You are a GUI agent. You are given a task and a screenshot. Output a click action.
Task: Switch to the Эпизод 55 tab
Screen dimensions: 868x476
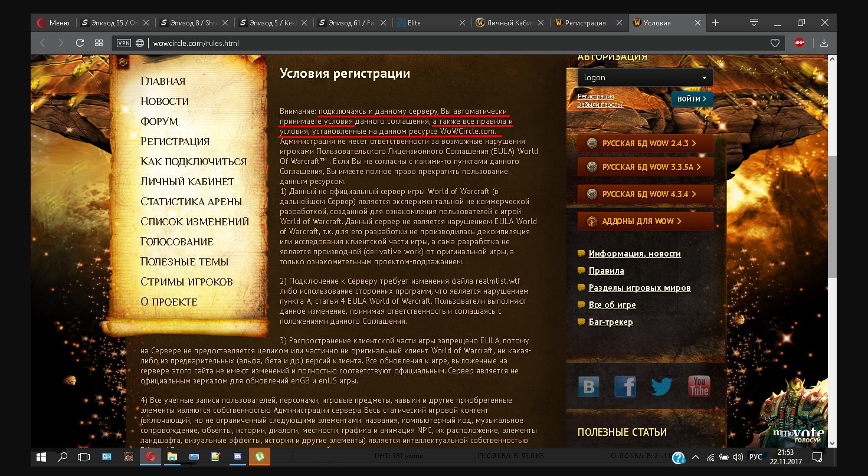pos(110,23)
